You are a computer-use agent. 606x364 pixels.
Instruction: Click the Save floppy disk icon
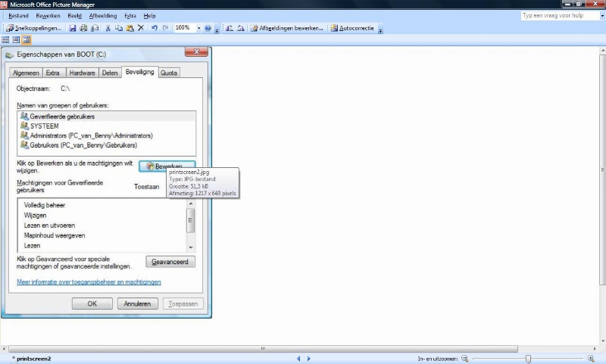[x=73, y=28]
